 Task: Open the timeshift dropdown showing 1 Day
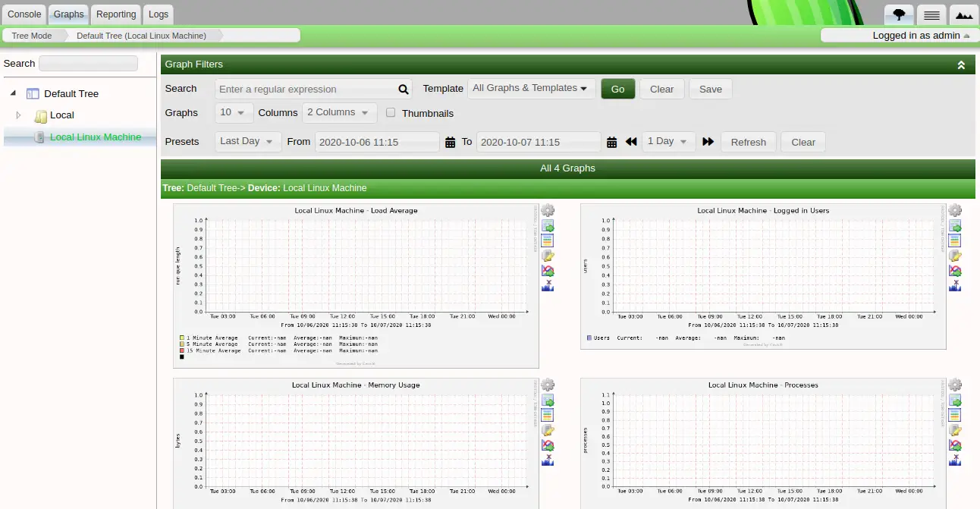[669, 141]
